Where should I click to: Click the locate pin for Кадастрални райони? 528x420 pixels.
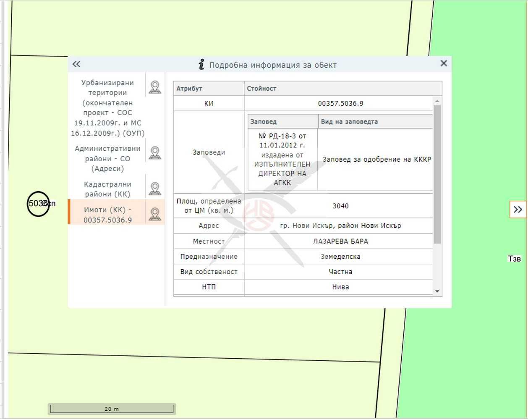pos(155,189)
